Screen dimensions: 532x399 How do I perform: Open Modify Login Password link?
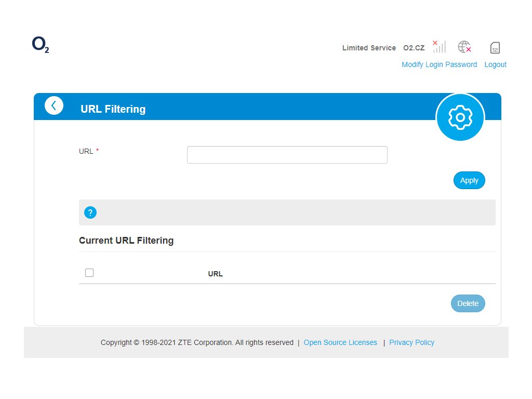point(439,64)
